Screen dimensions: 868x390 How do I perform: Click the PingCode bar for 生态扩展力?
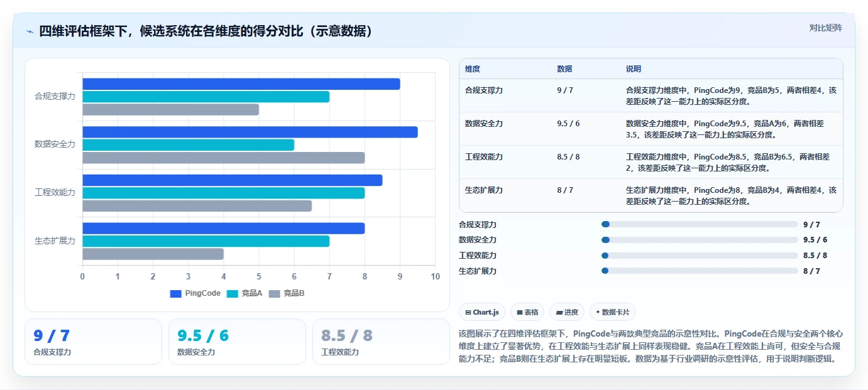[224, 228]
